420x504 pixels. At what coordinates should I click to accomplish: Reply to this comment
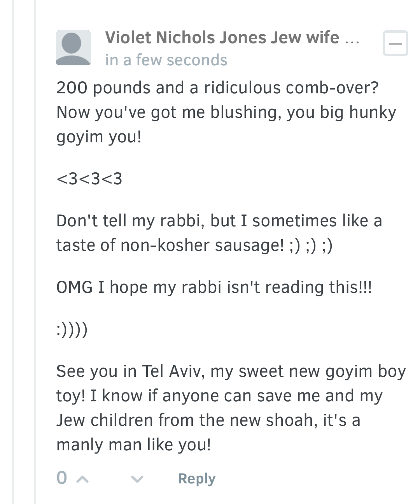click(196, 478)
